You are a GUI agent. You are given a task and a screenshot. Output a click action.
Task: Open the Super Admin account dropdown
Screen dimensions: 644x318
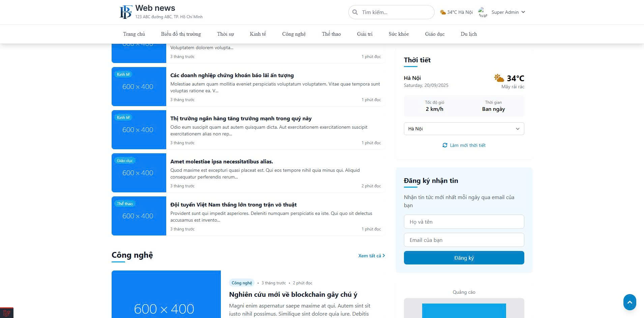coord(508,12)
